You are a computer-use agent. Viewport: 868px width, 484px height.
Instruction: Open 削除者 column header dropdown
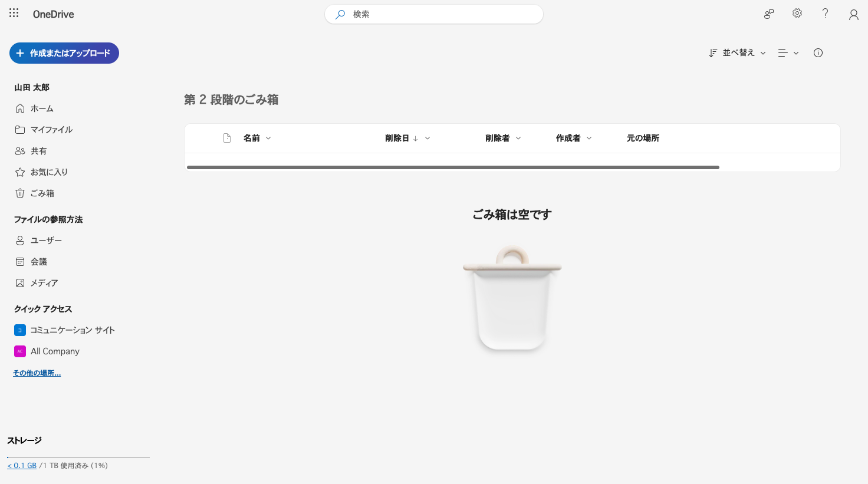503,138
